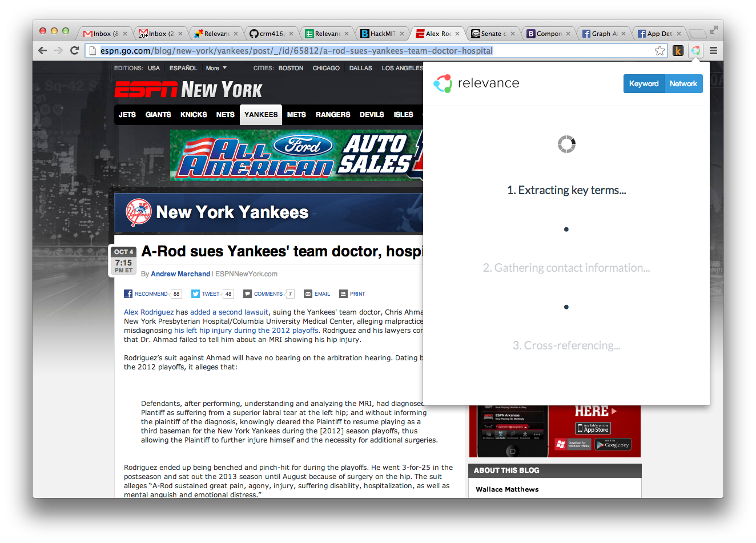756x543 pixels.
Task: Open the Windows Phone download badge
Action: click(573, 444)
